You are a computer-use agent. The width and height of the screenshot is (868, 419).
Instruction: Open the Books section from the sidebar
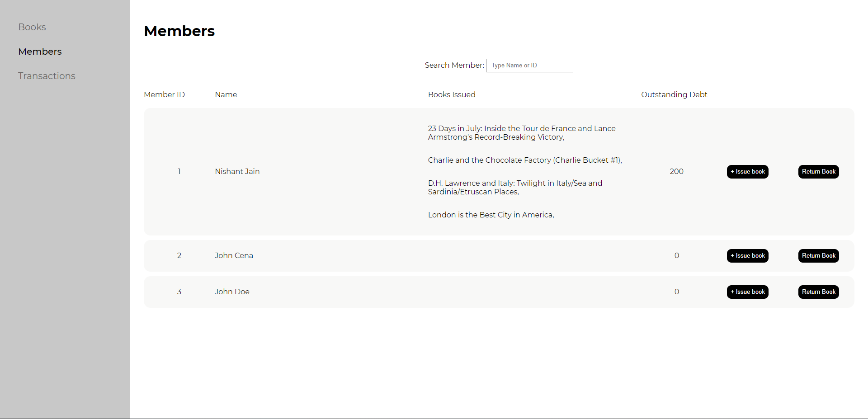tap(32, 27)
